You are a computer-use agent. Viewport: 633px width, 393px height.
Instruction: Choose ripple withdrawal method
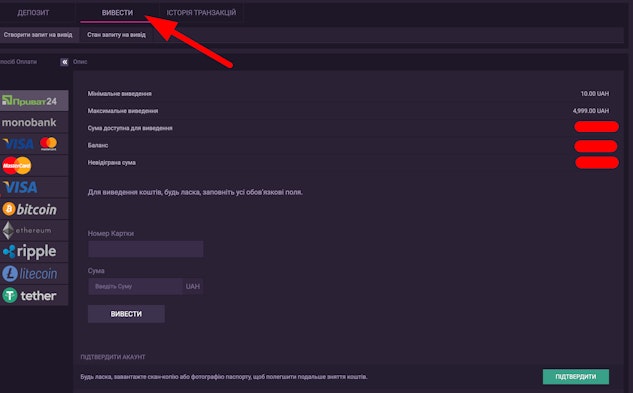(34, 252)
